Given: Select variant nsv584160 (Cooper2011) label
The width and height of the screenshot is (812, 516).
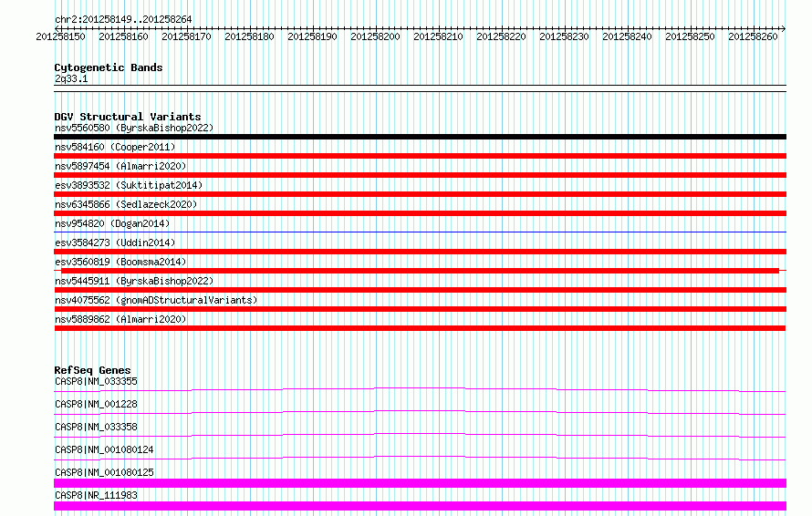Looking at the screenshot, I should (x=115, y=147).
